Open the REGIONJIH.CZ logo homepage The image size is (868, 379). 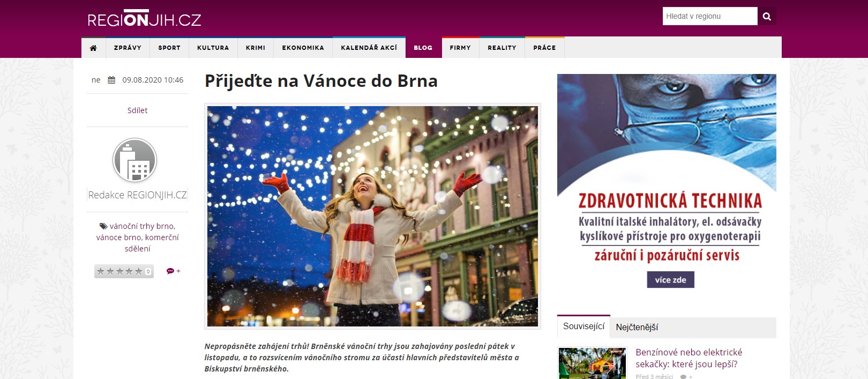pos(144,19)
